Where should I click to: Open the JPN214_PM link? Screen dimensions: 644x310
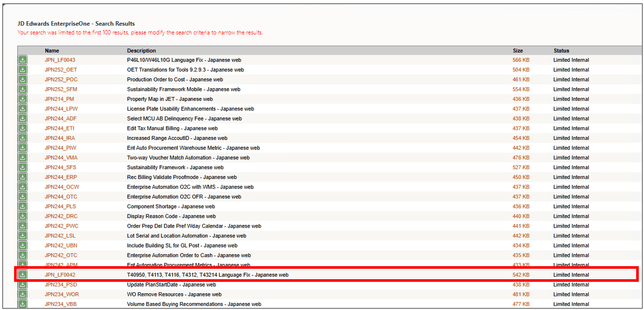point(59,99)
